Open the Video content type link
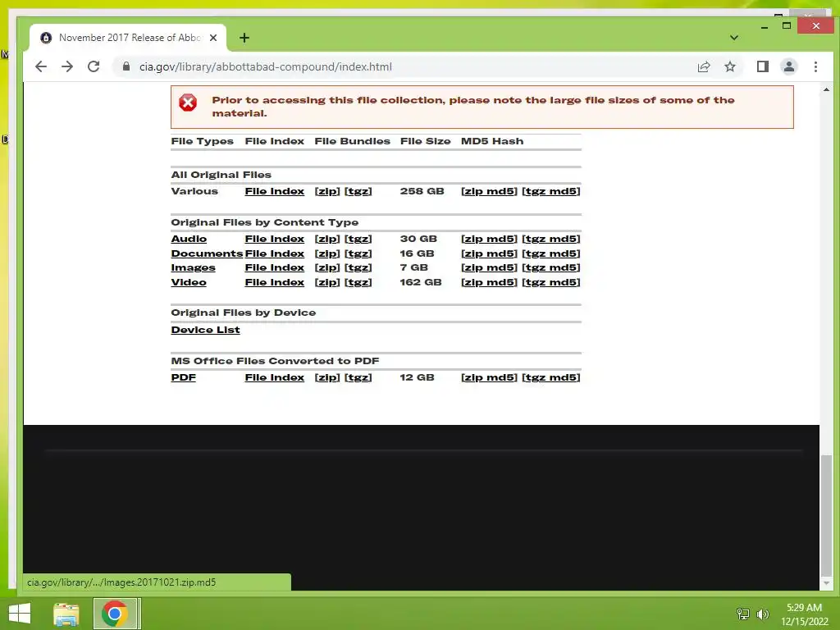 189,282
